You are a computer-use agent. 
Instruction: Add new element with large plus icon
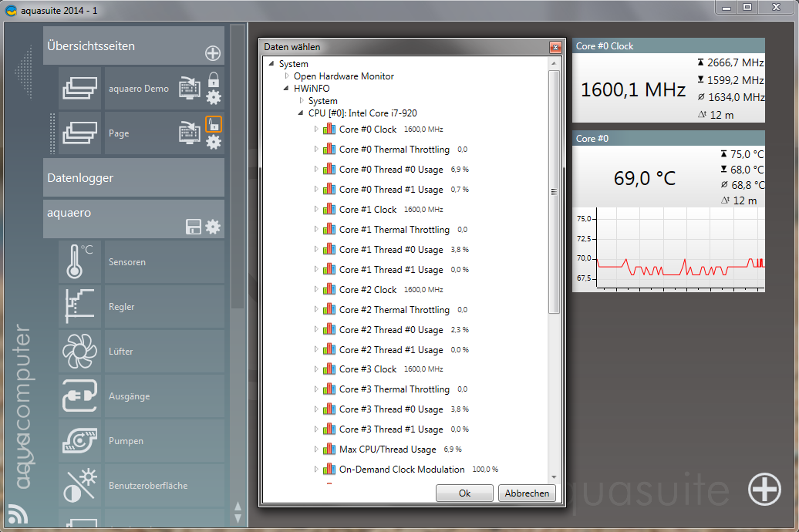click(764, 489)
